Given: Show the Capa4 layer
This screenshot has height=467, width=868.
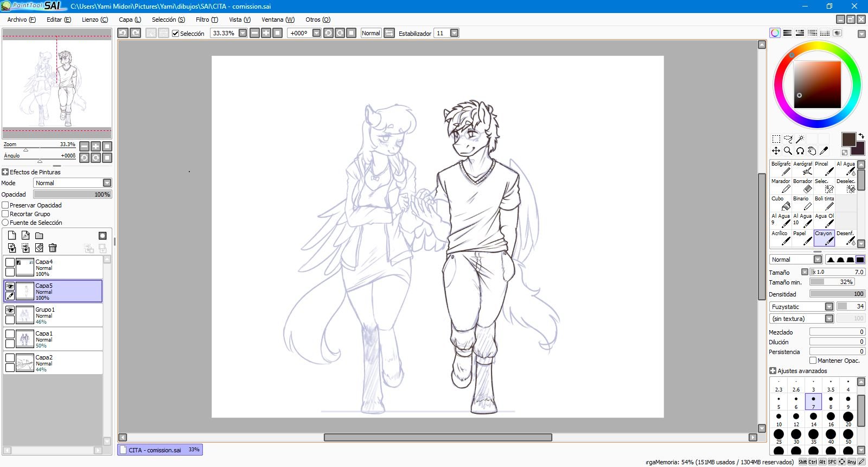Looking at the screenshot, I should click(x=10, y=262).
